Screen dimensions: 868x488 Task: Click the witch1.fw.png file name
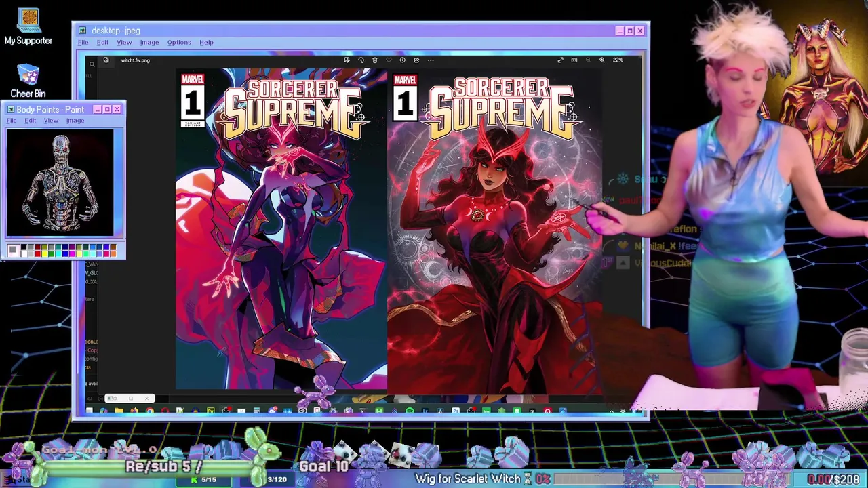point(136,60)
